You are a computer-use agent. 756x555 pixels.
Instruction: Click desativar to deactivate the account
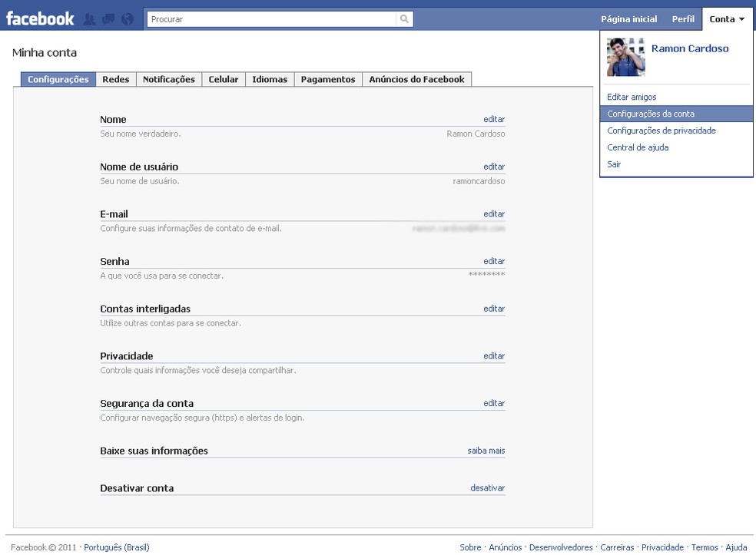[488, 487]
